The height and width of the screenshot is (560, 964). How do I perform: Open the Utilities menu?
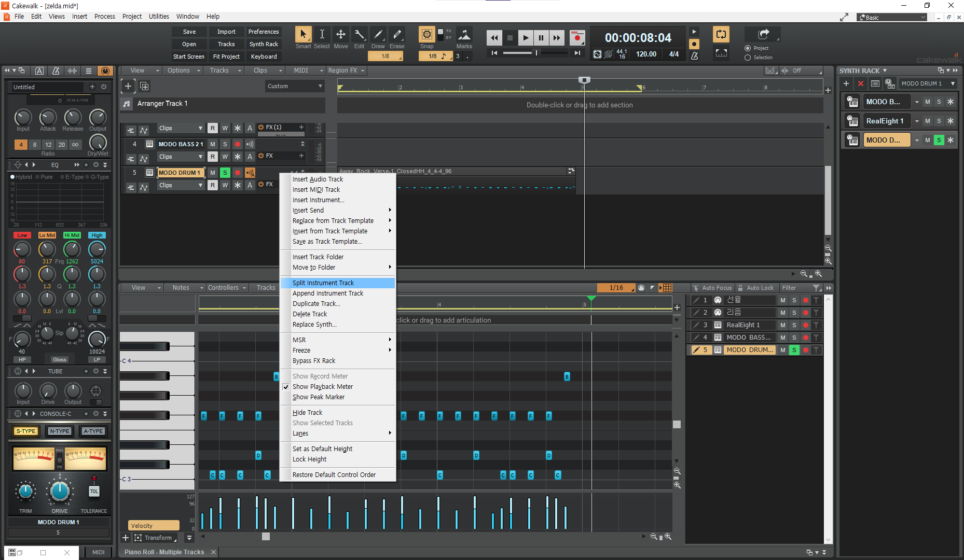point(159,17)
